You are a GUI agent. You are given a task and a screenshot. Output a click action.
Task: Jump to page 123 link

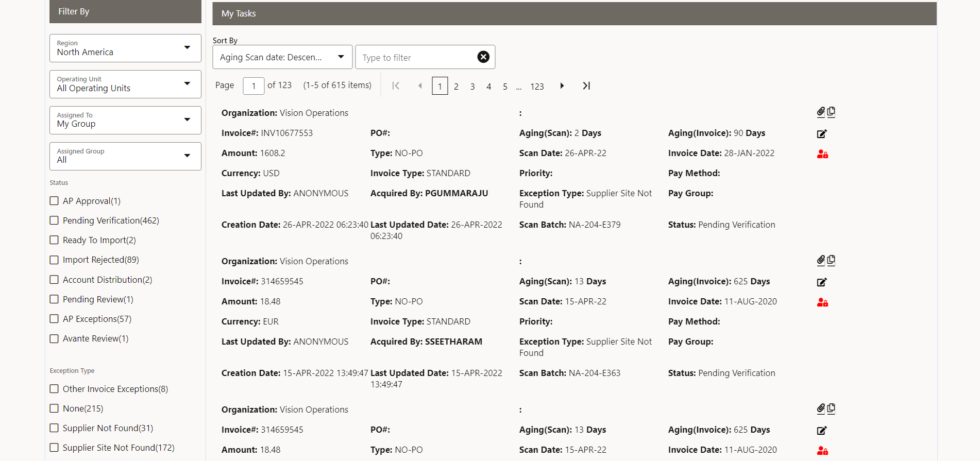coord(537,87)
